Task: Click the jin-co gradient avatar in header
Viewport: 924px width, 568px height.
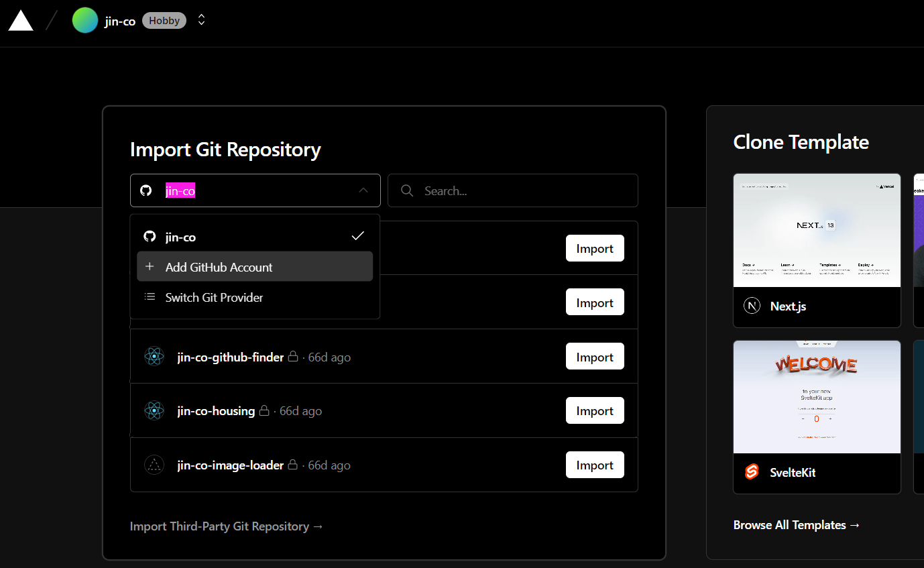Action: [x=85, y=21]
